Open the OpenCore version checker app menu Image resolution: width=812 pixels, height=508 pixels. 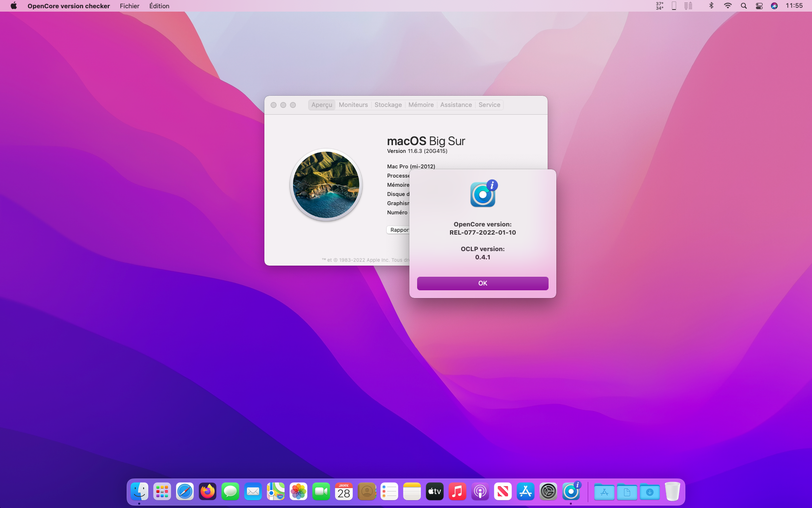pyautogui.click(x=69, y=6)
